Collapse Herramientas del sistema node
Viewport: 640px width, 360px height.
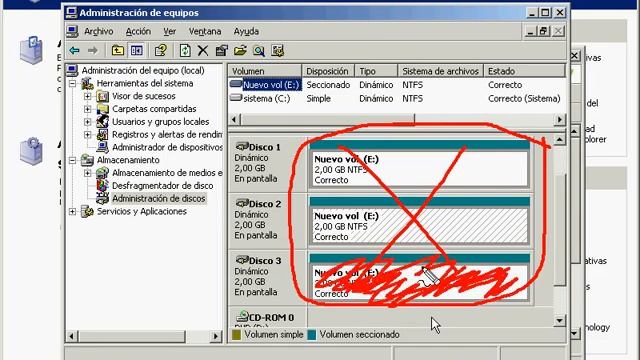[72, 83]
